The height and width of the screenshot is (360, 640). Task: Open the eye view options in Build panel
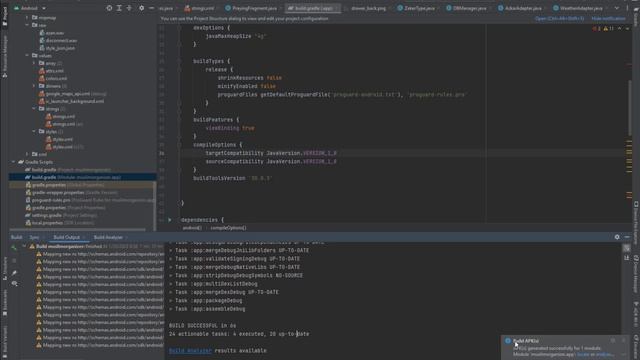[14, 283]
